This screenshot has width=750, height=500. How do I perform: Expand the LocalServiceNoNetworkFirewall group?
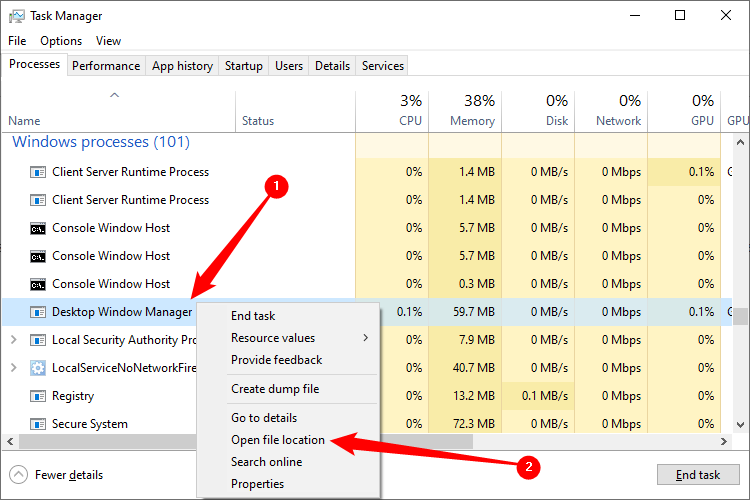coord(13,368)
